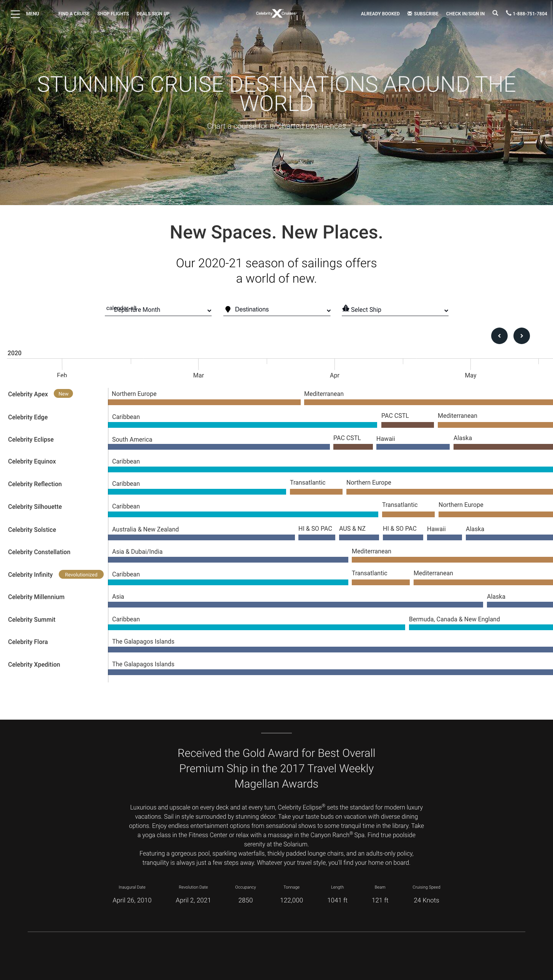Image resolution: width=553 pixels, height=980 pixels.
Task: Select Celebrity Millennium ship name
Action: pyautogui.click(x=36, y=597)
